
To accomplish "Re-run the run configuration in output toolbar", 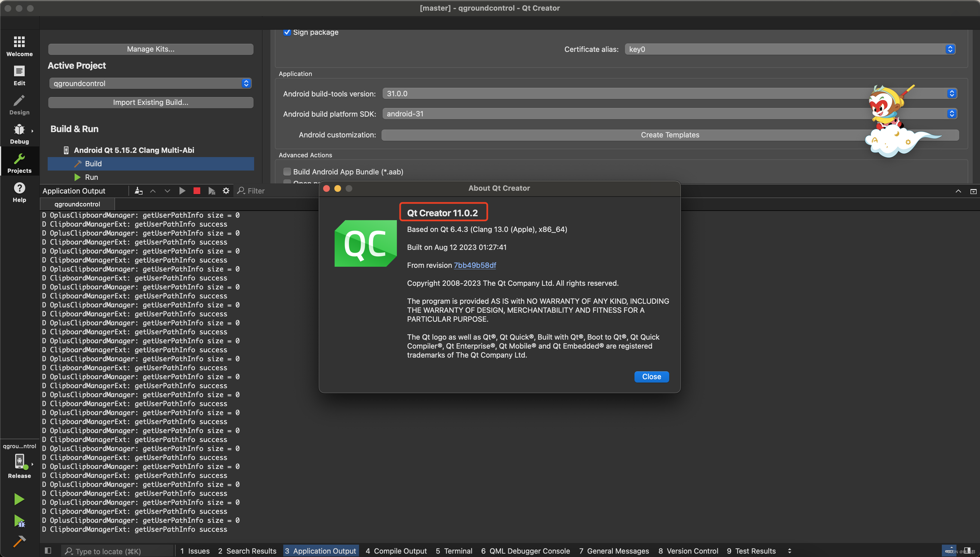I will click(x=182, y=190).
